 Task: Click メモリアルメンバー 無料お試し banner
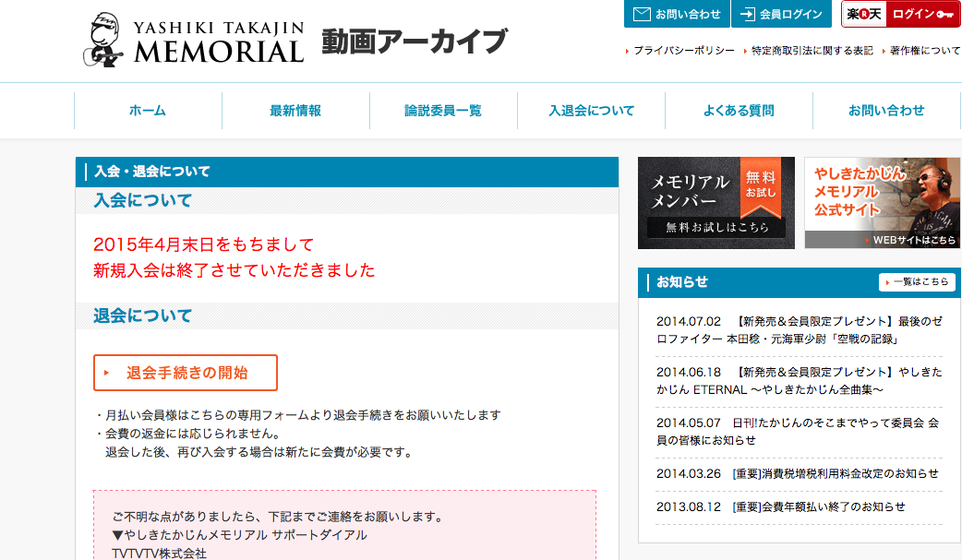pyautogui.click(x=716, y=203)
